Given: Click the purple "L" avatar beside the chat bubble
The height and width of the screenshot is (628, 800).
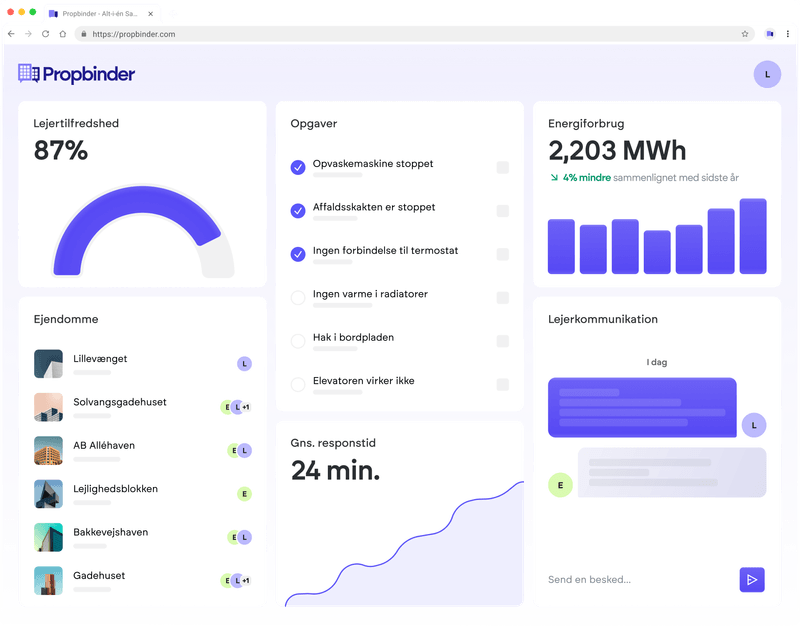Looking at the screenshot, I should [755, 425].
